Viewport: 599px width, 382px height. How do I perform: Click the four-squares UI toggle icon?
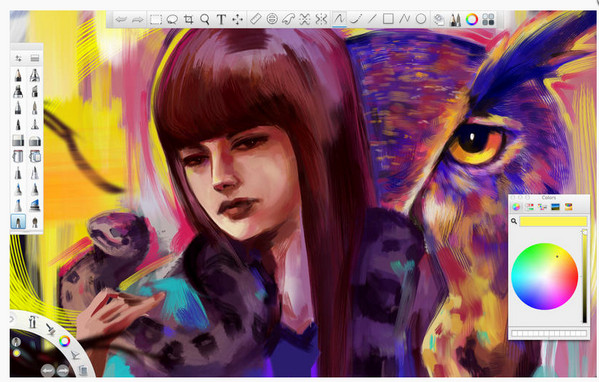488,19
